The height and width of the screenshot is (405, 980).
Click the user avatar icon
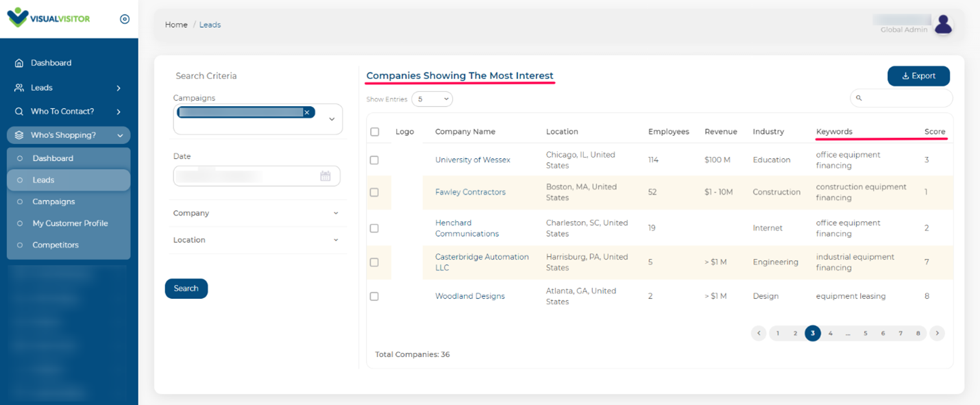[944, 24]
